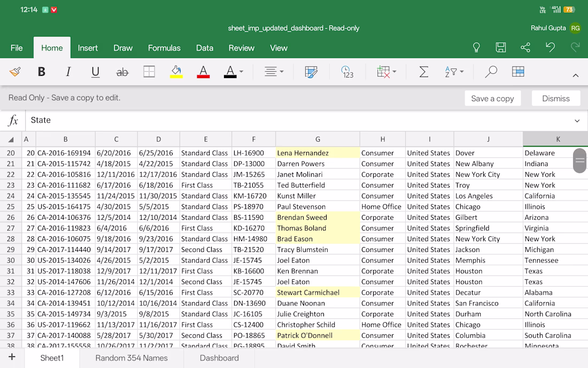Select cell Brendan Sweed
The width and height of the screenshot is (588, 368).
(318, 217)
